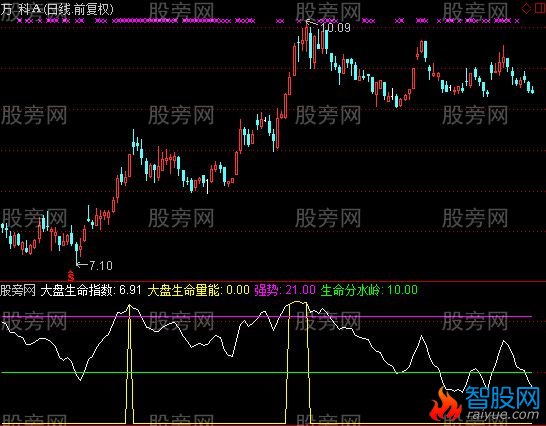Click the 万科A chart title
The height and width of the screenshot is (426, 546).
(57, 9)
